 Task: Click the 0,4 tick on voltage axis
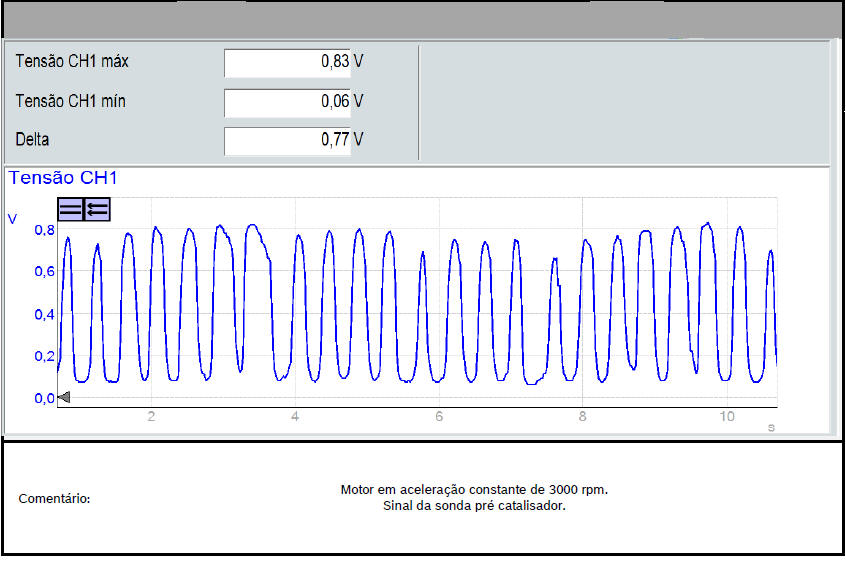pyautogui.click(x=44, y=314)
